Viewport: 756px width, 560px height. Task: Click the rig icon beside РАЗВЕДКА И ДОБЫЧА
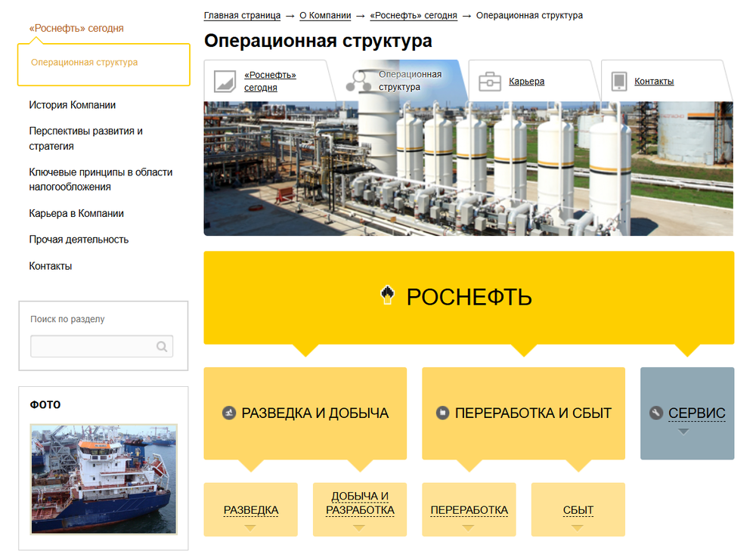(x=228, y=413)
